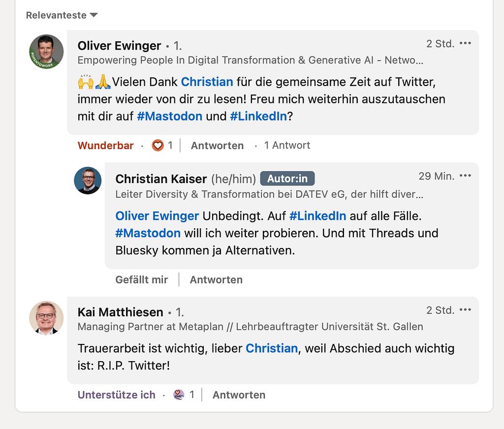
Task: Open Christian Kaiser's profile avatar
Action: click(x=88, y=181)
